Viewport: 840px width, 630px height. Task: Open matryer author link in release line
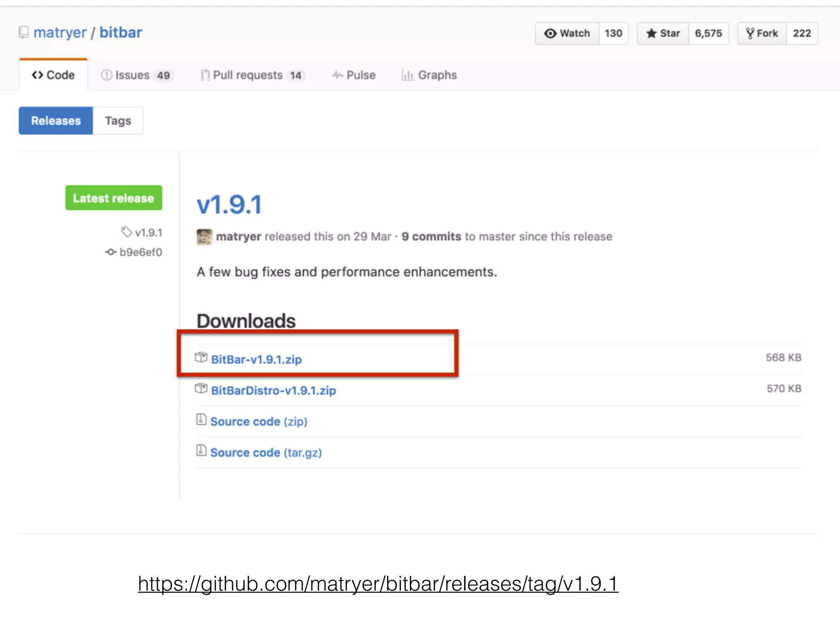[238, 237]
